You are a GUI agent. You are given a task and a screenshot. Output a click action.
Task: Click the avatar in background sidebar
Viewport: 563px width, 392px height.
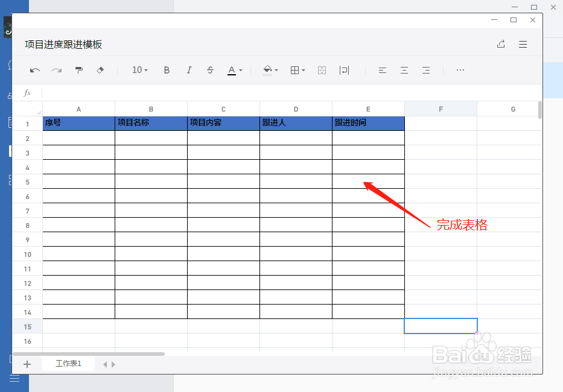click(7, 27)
